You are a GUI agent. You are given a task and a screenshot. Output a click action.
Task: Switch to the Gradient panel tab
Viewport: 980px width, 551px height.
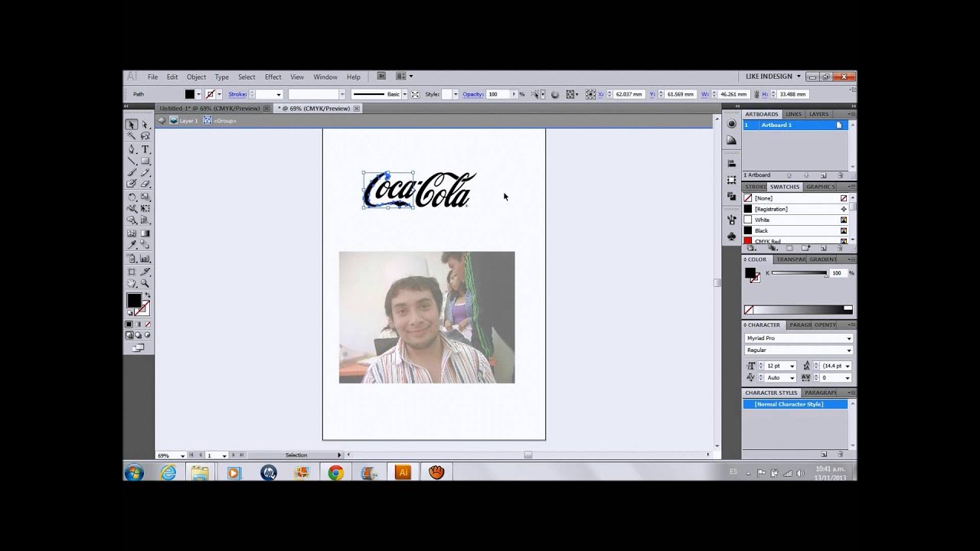click(x=823, y=259)
